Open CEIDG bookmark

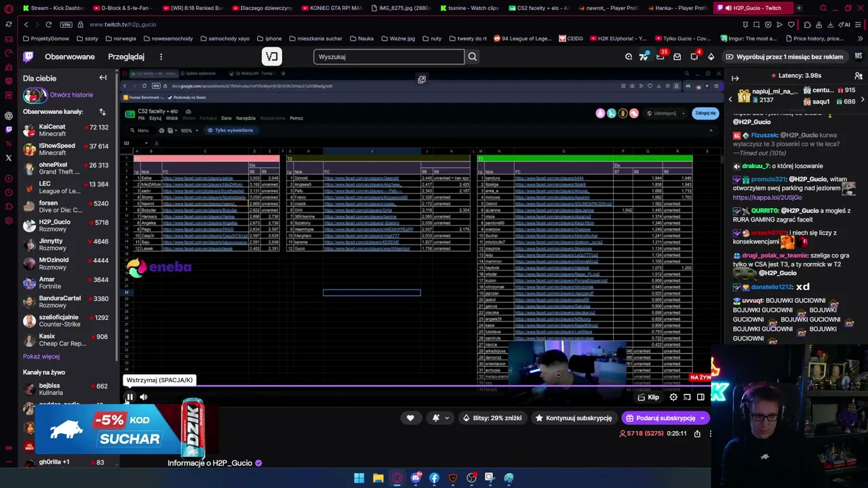coord(571,39)
